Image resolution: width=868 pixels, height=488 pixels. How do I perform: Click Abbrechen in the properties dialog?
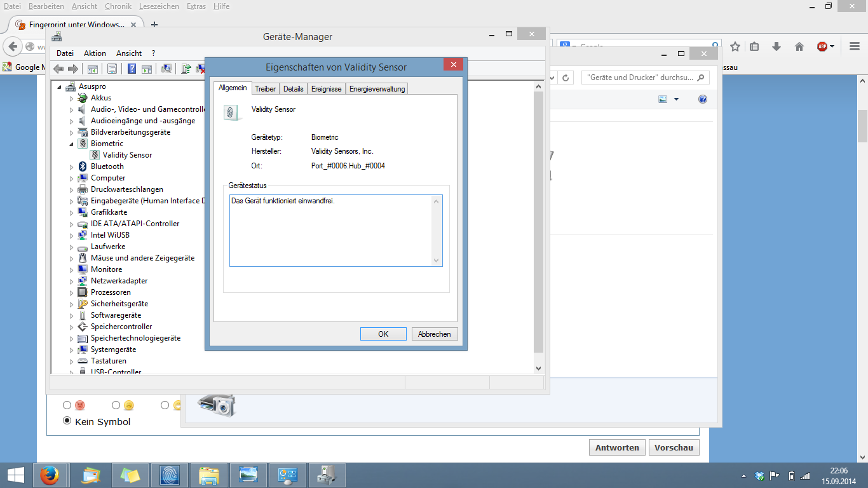[x=435, y=334]
